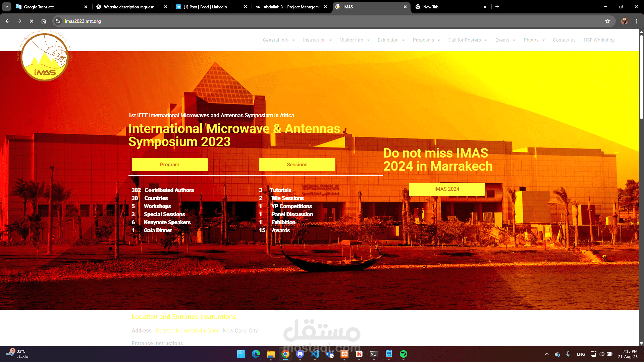Click the browser forward arrow
Screen dimensions: 644x362
coord(19,21)
